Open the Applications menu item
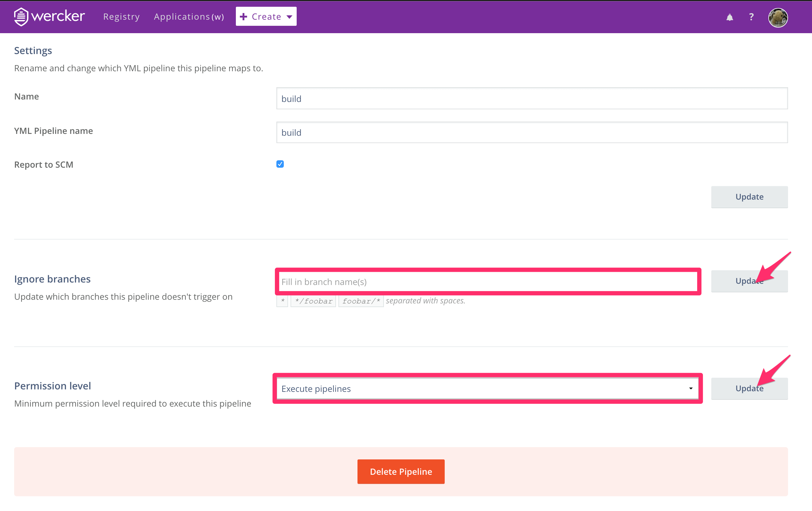 (x=189, y=17)
